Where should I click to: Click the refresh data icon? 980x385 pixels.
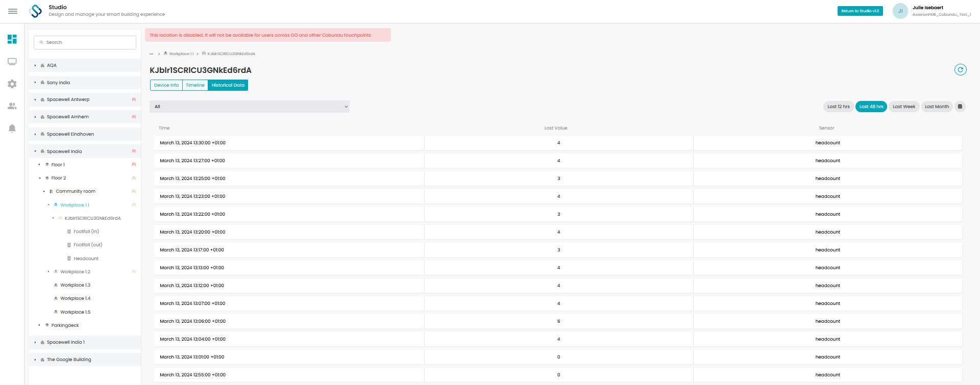960,70
